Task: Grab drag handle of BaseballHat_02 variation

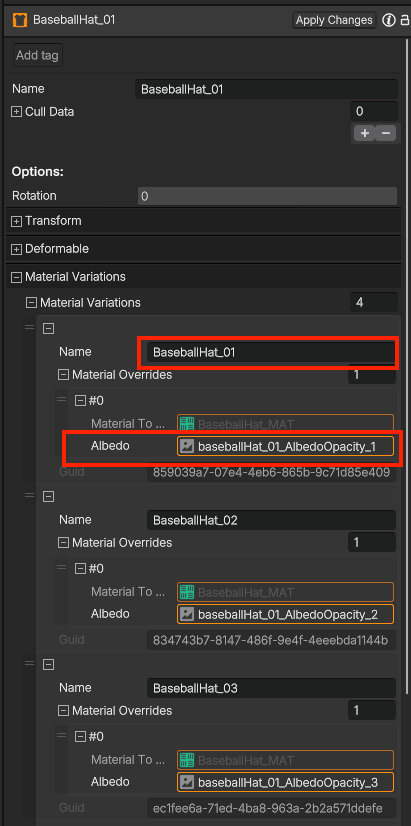Action: [30, 496]
